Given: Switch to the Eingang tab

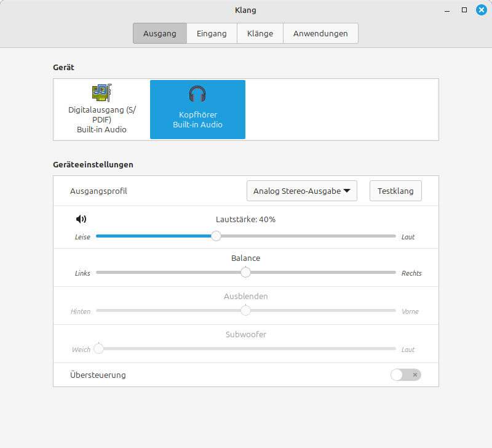Looking at the screenshot, I should tap(212, 34).
